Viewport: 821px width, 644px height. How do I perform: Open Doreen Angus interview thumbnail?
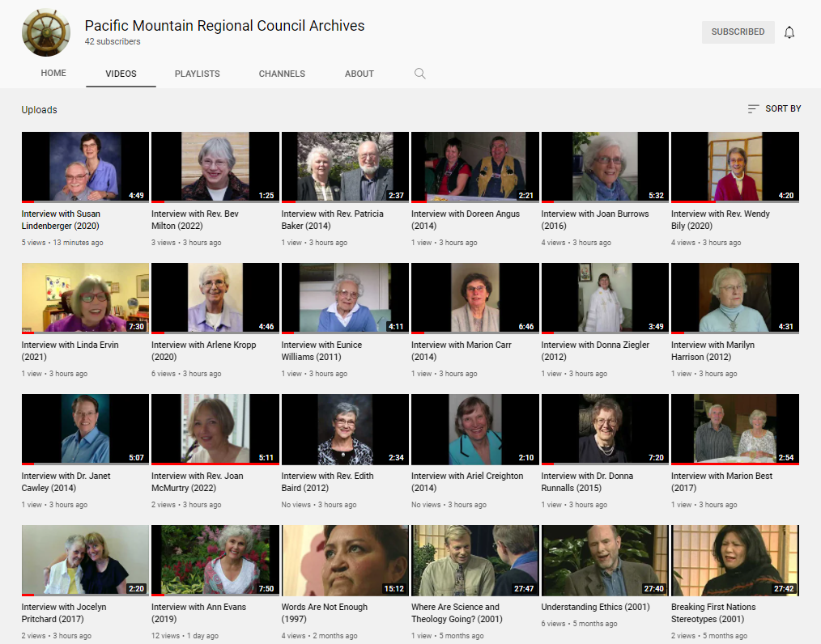tap(475, 167)
